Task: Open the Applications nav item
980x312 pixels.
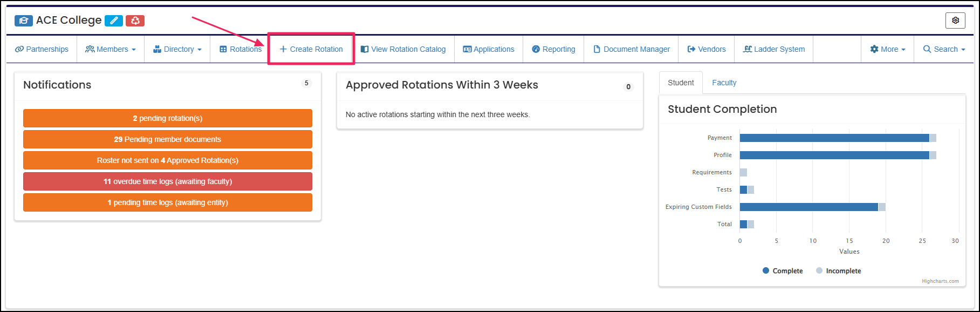Action: [489, 49]
